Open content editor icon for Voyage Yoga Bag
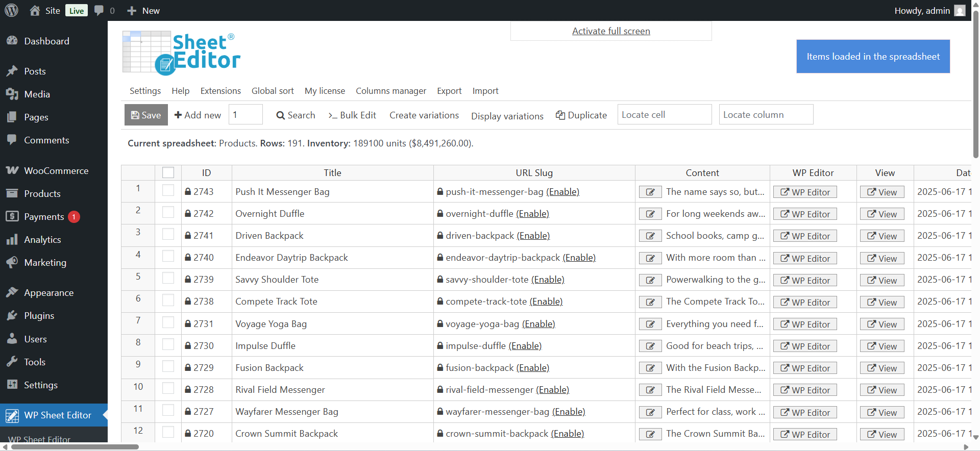This screenshot has height=451, width=980. [x=650, y=324]
